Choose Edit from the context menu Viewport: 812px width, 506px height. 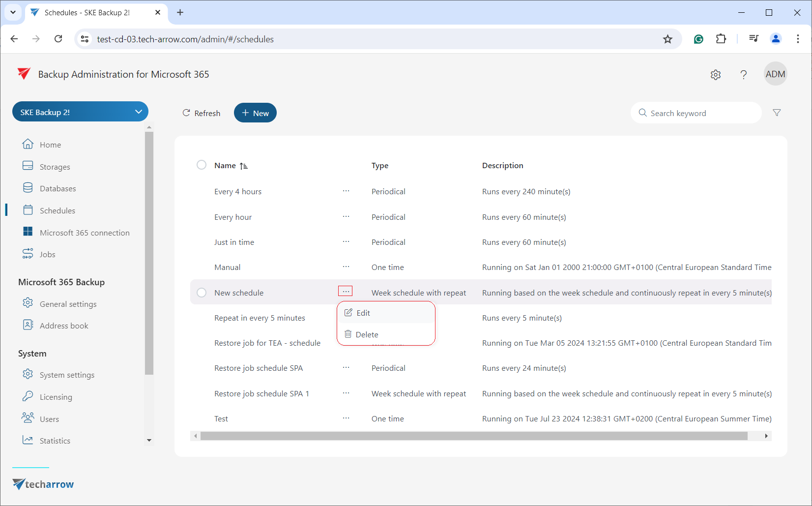(x=363, y=313)
